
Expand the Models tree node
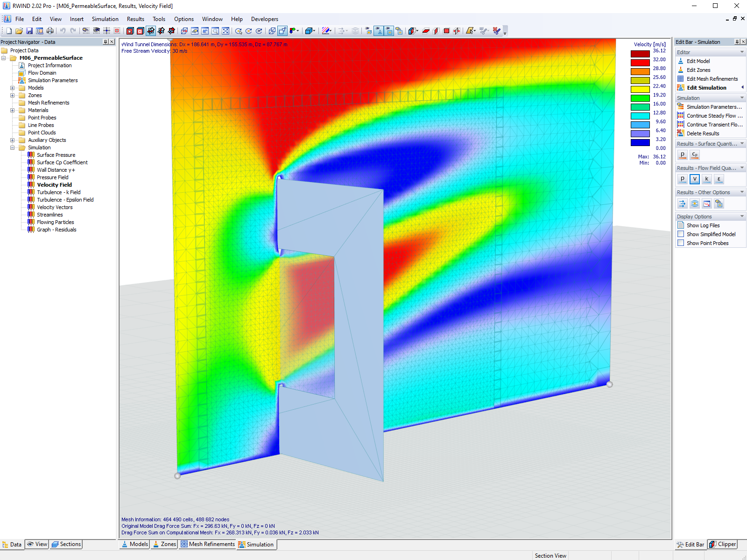click(x=12, y=87)
